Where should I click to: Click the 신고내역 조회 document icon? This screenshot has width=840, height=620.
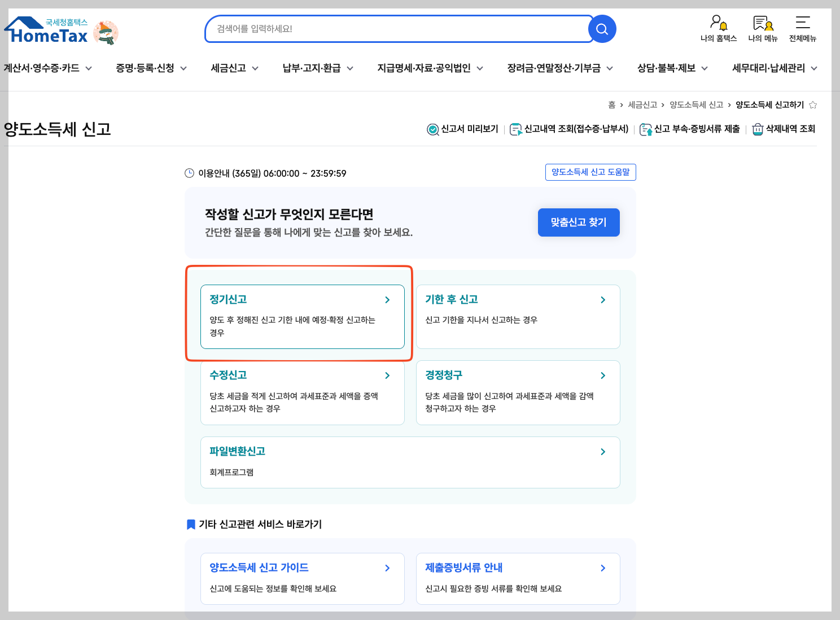[515, 129]
